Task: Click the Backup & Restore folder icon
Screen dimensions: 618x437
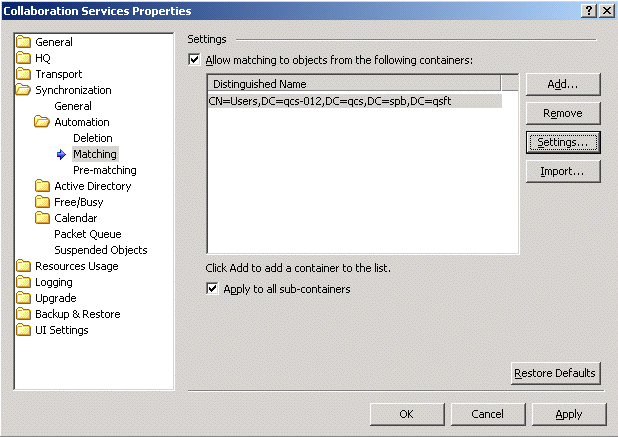Action: 24,314
